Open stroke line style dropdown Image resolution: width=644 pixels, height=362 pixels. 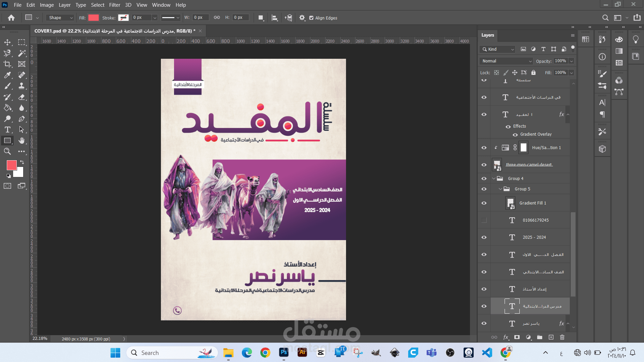tap(170, 18)
